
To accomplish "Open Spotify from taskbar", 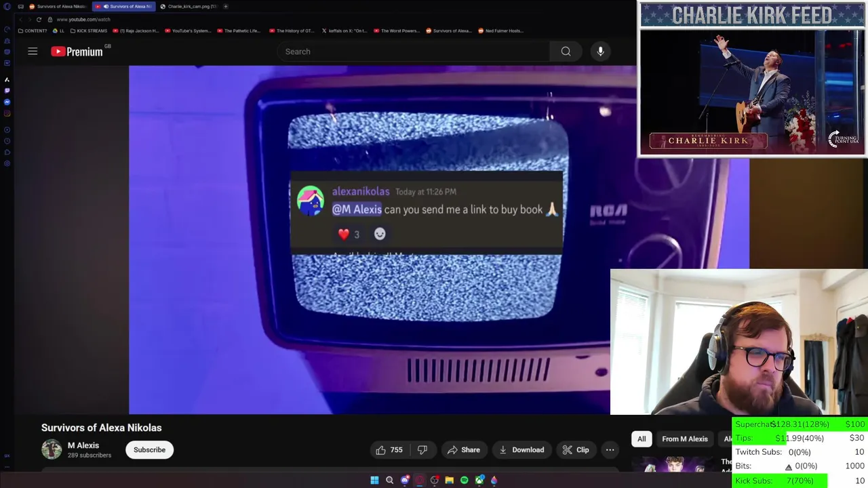I will click(464, 480).
